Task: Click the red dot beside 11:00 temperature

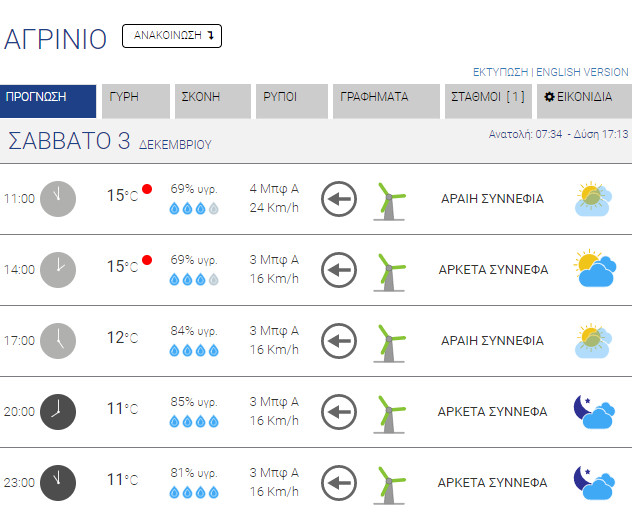Action: 147,189
